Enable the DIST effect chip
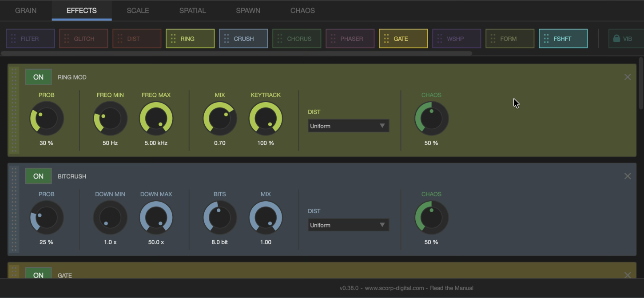Screen dimensions: 644x298 [137, 39]
